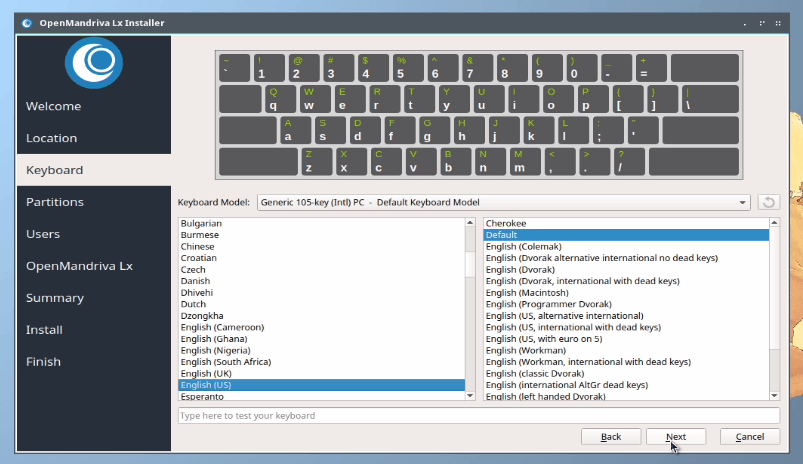Click the Back button
This screenshot has height=464, width=803.
610,437
